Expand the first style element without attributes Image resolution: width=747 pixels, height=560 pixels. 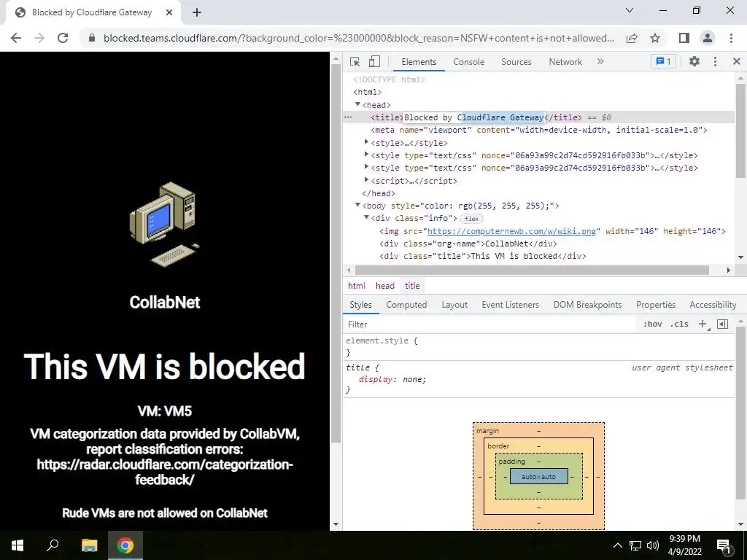(366, 142)
